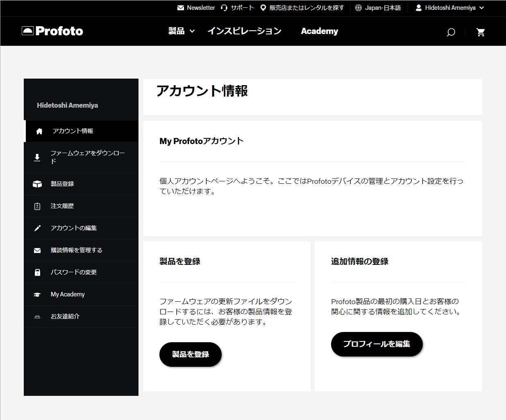Click the box icon beside 製品登録

[x=37, y=184]
